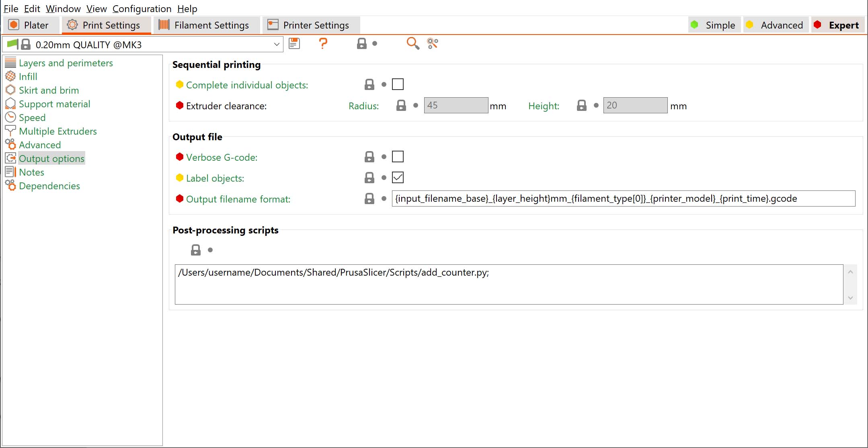Select the Dependencies sidebar item
Image resolution: width=868 pixels, height=448 pixels.
(x=49, y=186)
